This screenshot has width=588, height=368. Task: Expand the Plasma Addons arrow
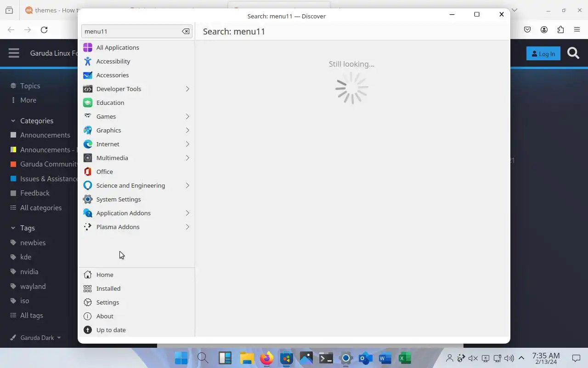click(x=187, y=227)
